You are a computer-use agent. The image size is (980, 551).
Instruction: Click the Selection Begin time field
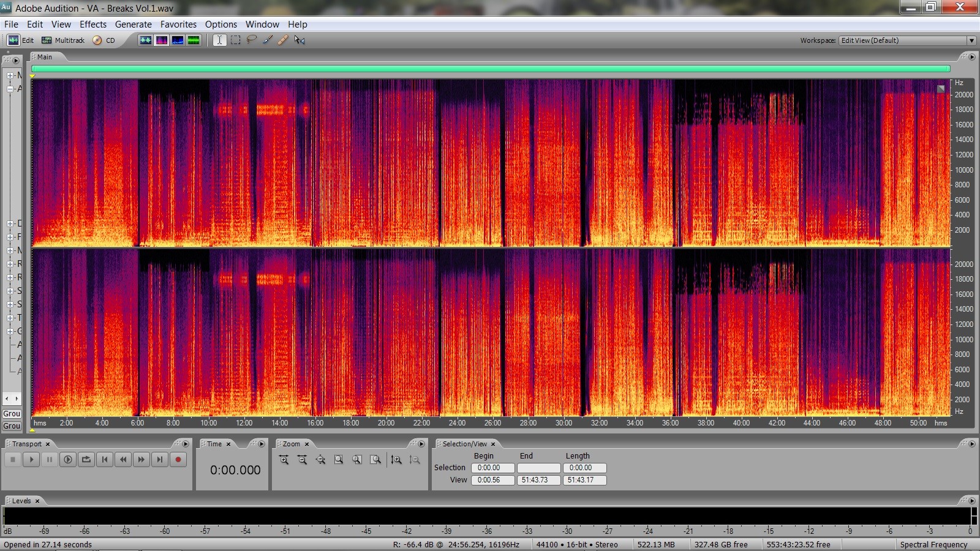[x=492, y=468]
